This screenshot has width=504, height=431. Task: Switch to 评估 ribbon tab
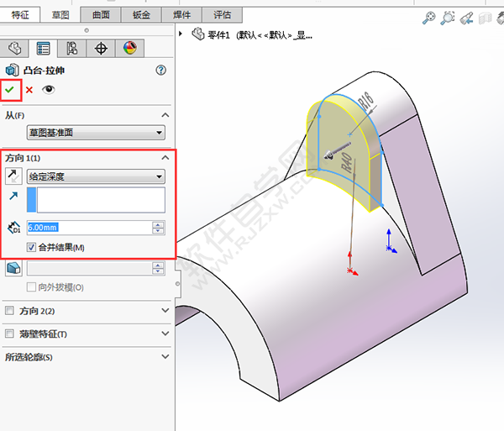click(x=222, y=15)
